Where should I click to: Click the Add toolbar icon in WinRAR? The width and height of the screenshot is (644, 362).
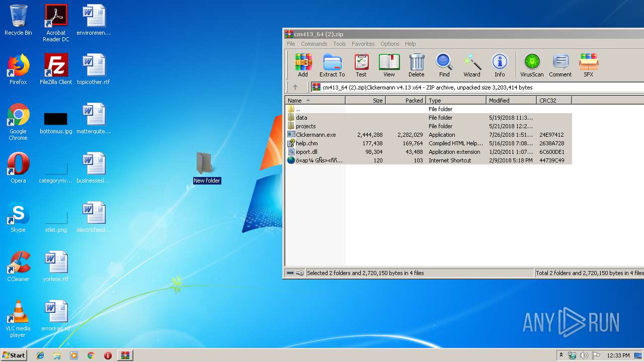pyautogui.click(x=303, y=65)
